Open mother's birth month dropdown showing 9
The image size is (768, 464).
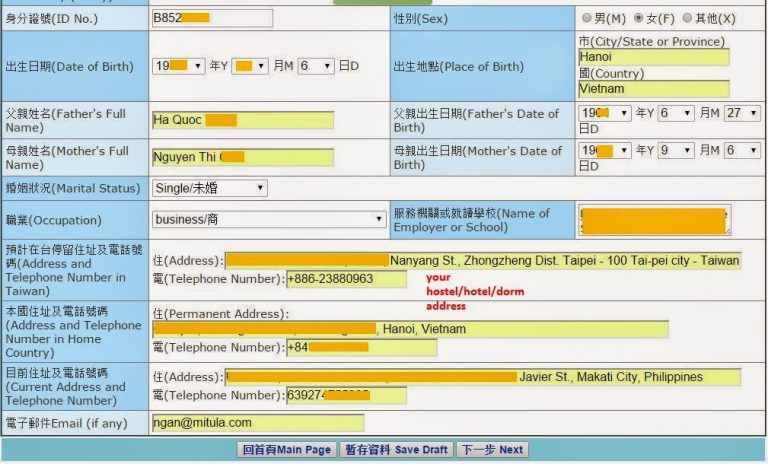tap(676, 150)
